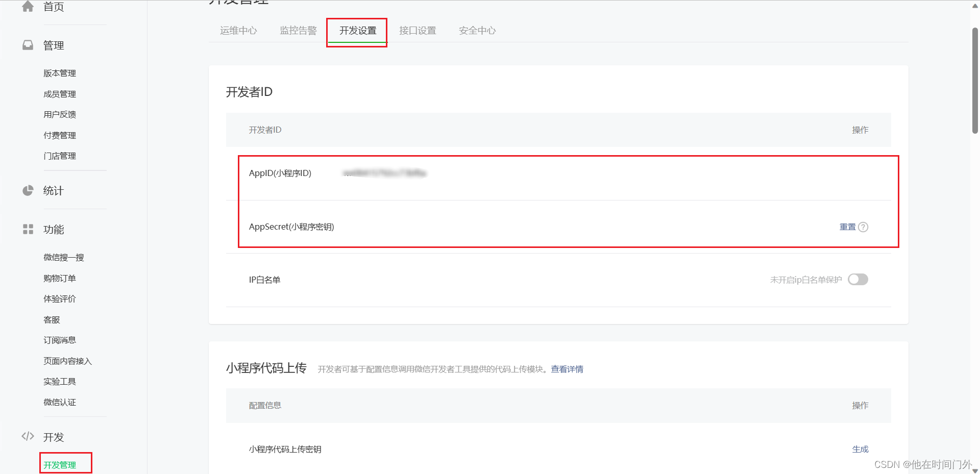Click the AppSecret(小程序密钥) label
This screenshot has height=474, width=980.
point(291,227)
